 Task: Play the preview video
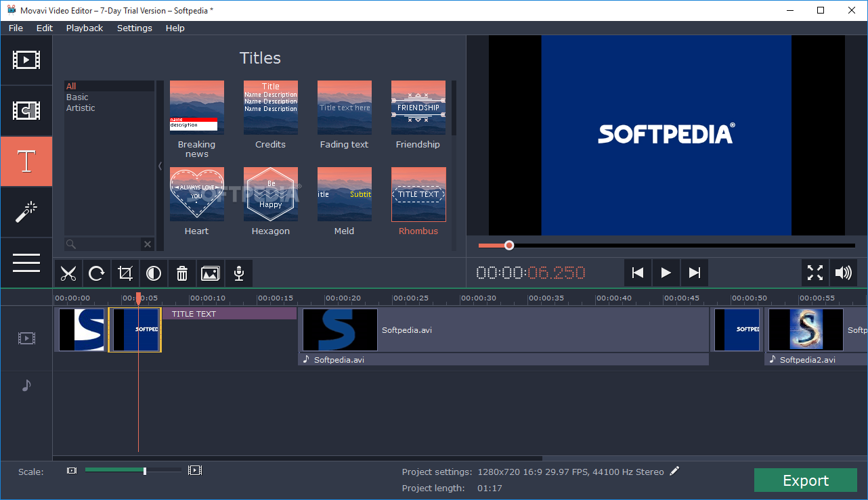(x=666, y=273)
